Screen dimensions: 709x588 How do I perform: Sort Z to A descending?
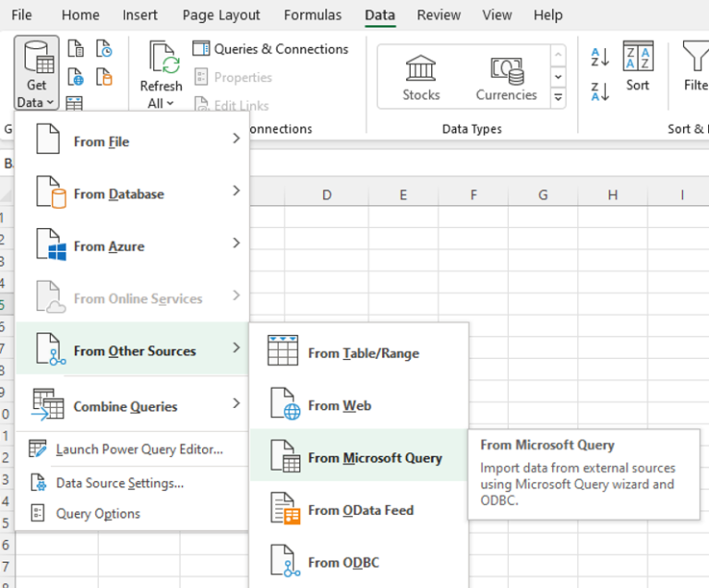tap(600, 91)
